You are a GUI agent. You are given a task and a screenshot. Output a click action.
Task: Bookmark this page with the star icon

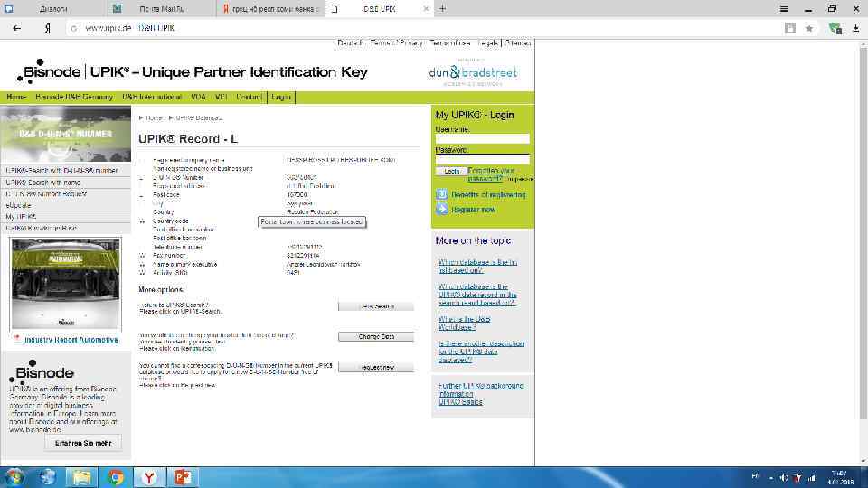808,28
